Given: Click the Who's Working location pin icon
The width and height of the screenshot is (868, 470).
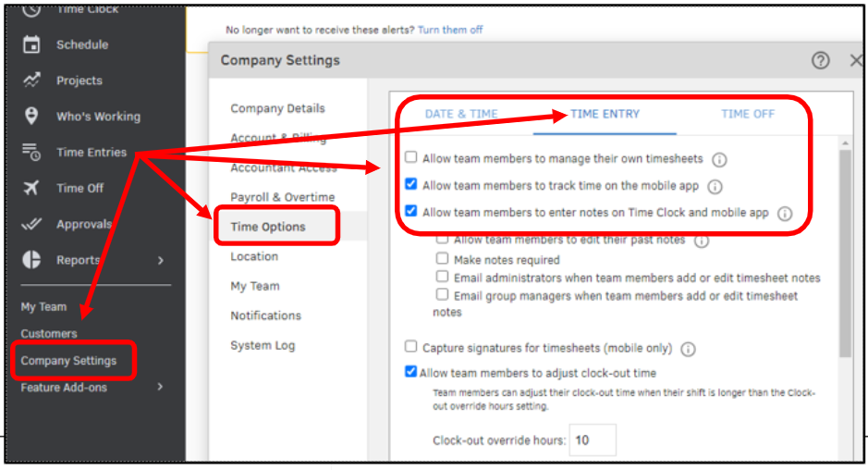Looking at the screenshot, I should coord(31,116).
